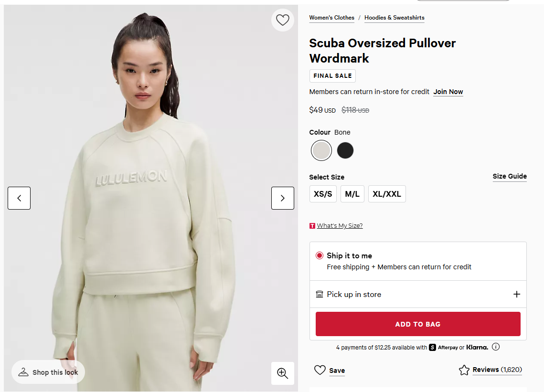Show the next product image
The height and width of the screenshot is (392, 544).
[283, 198]
